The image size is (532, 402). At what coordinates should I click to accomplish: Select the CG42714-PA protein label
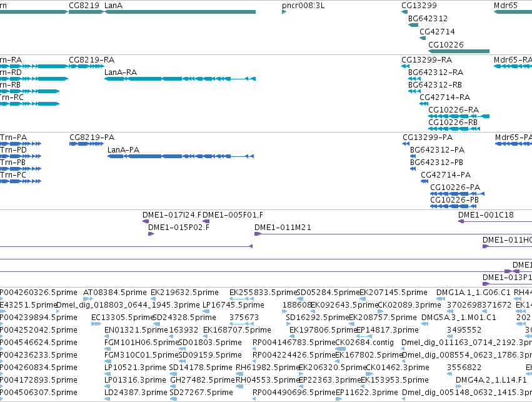click(446, 175)
